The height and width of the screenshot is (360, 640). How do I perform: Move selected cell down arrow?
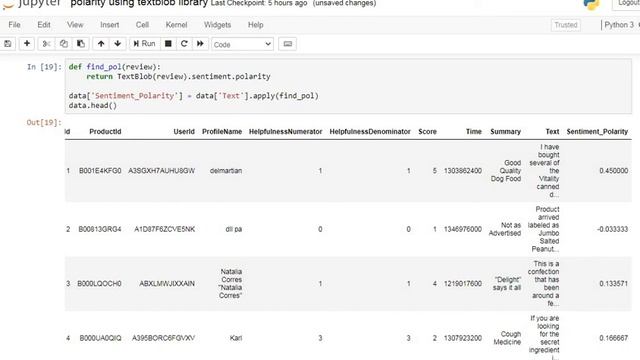tap(118, 44)
